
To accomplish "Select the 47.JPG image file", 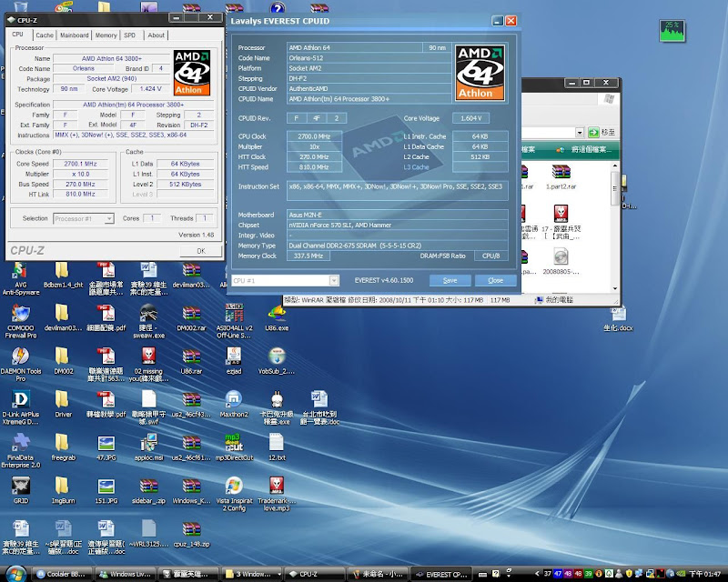I will 106,447.
